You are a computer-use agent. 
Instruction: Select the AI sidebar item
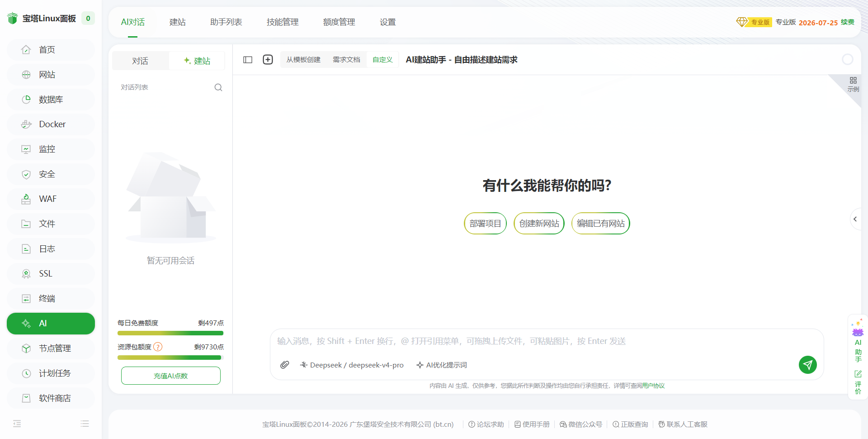click(x=51, y=324)
